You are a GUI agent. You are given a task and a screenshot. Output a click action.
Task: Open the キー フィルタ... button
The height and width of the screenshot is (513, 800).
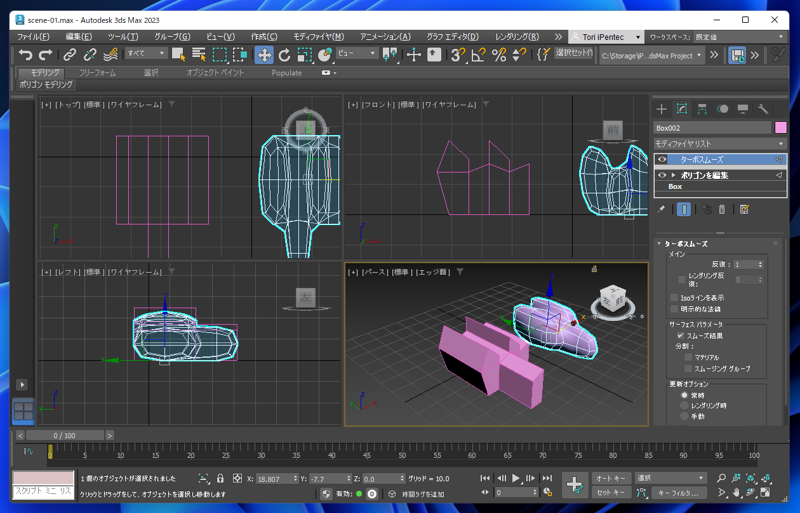pos(678,493)
